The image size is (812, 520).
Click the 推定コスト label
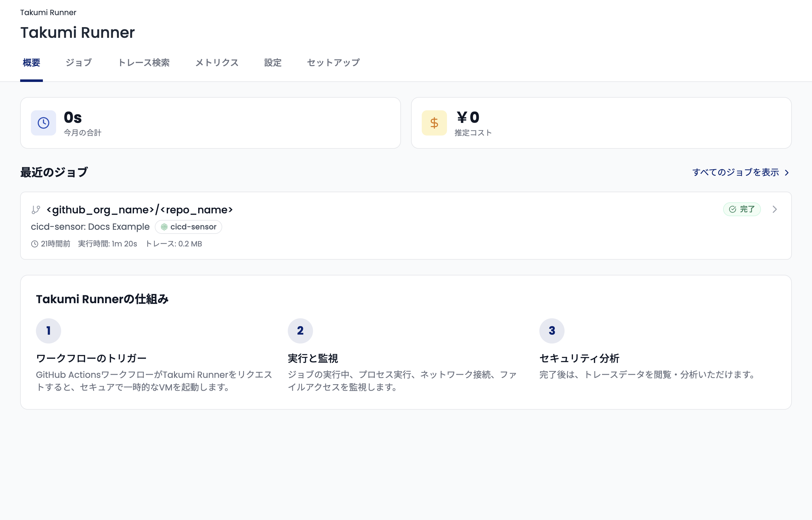point(473,133)
